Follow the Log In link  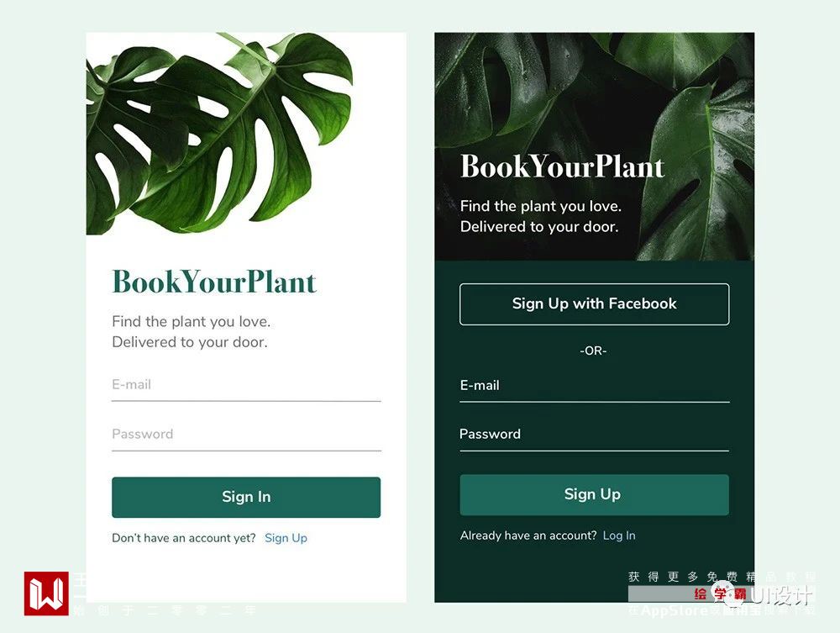[x=619, y=535]
